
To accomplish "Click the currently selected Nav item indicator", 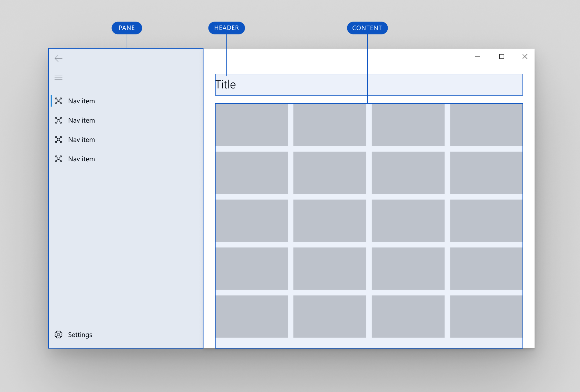I will [x=51, y=101].
